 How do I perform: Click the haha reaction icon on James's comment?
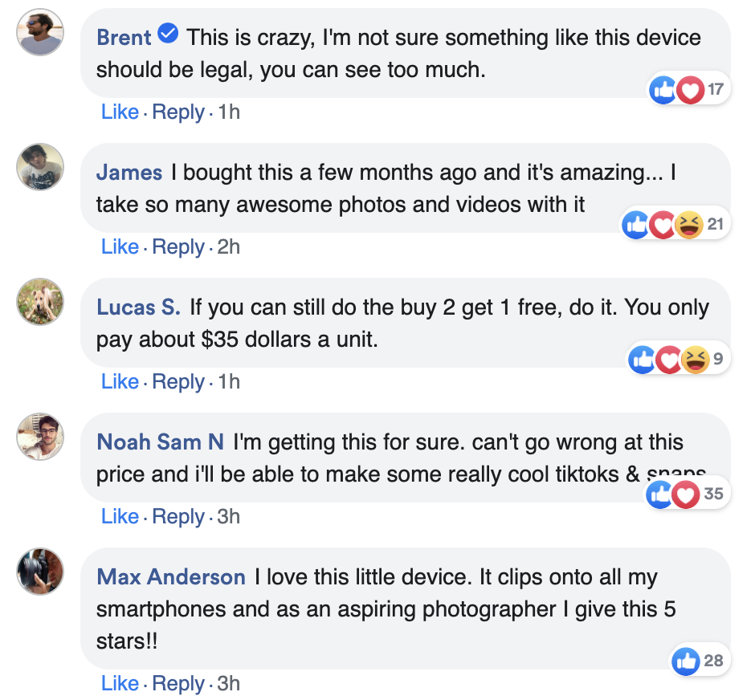pos(688,224)
